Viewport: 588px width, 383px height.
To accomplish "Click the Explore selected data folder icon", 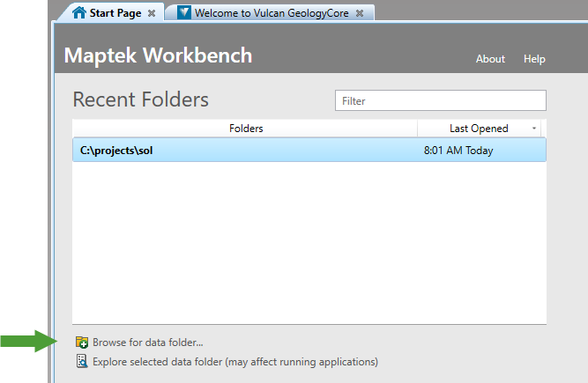I will (x=82, y=361).
